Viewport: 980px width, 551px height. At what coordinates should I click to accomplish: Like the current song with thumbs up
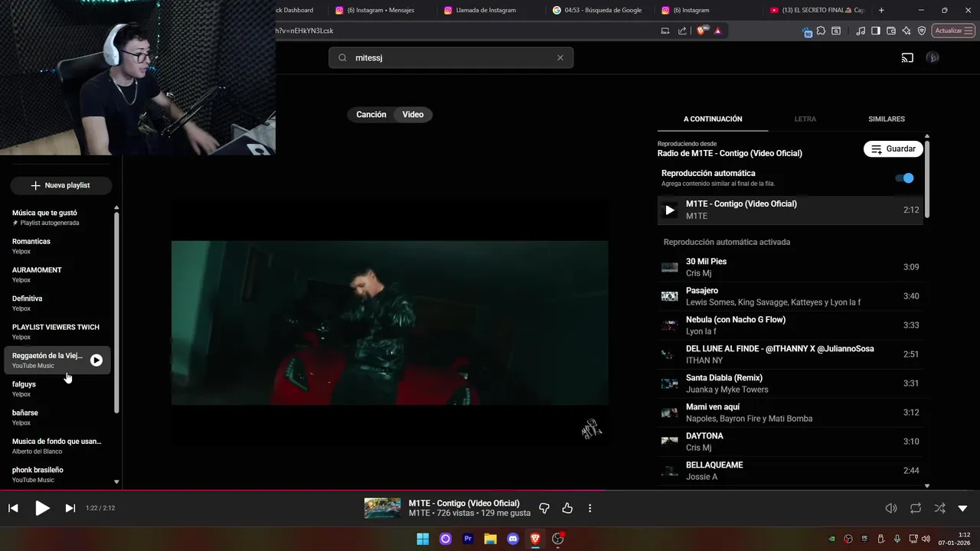[x=567, y=508]
